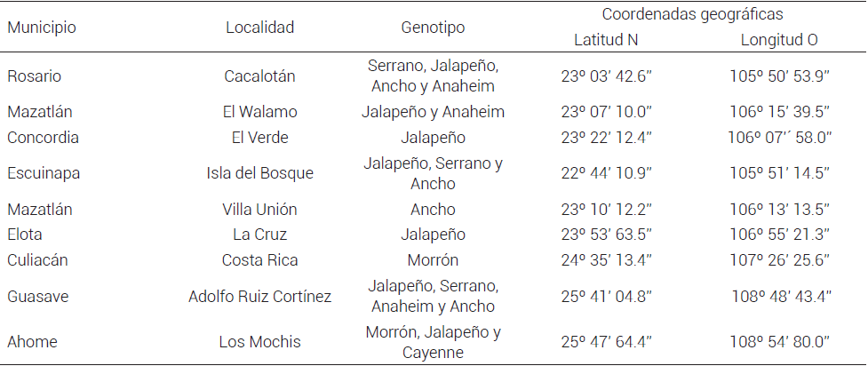Image resolution: width=868 pixels, height=366 pixels.
Task: Select the El Walamo locality cell
Action: (259, 112)
